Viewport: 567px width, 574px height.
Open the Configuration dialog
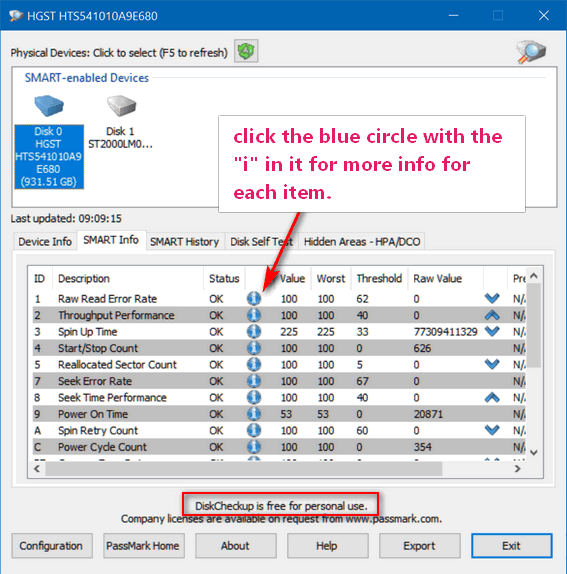[52, 546]
